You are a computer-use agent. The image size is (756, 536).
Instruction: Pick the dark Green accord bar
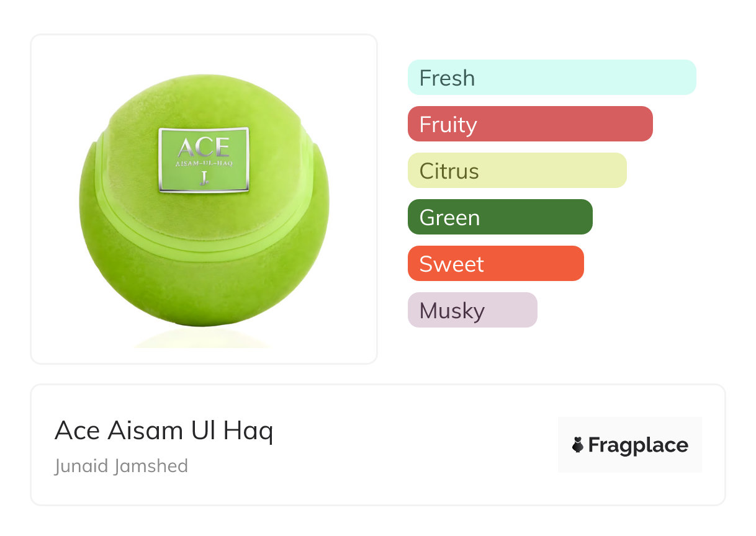(x=500, y=217)
